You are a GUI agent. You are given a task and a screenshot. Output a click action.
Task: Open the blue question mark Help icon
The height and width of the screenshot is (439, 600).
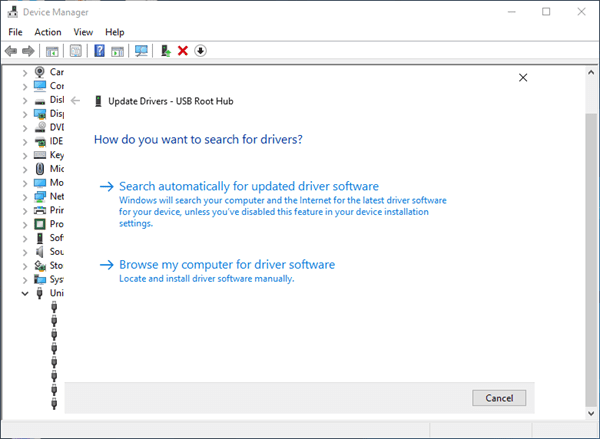pyautogui.click(x=100, y=51)
